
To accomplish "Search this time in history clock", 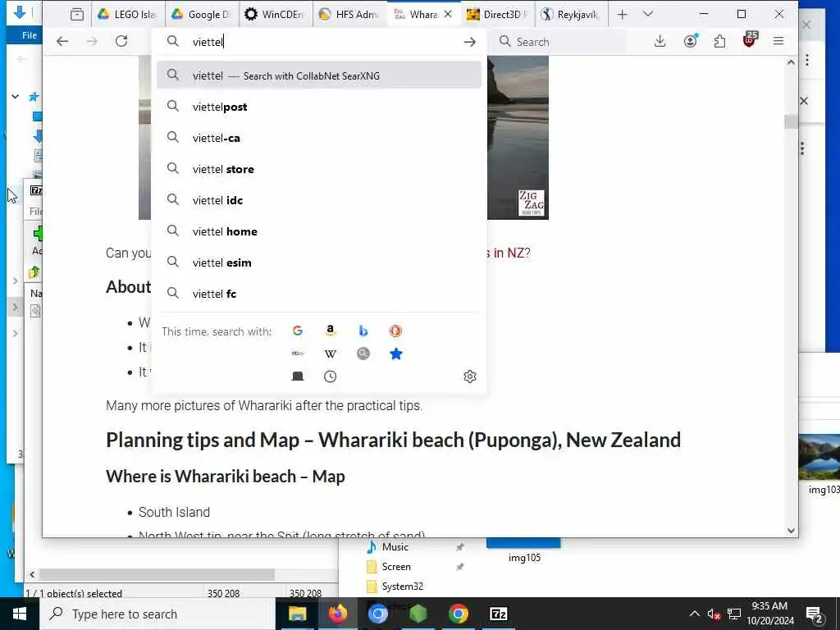I will (331, 376).
